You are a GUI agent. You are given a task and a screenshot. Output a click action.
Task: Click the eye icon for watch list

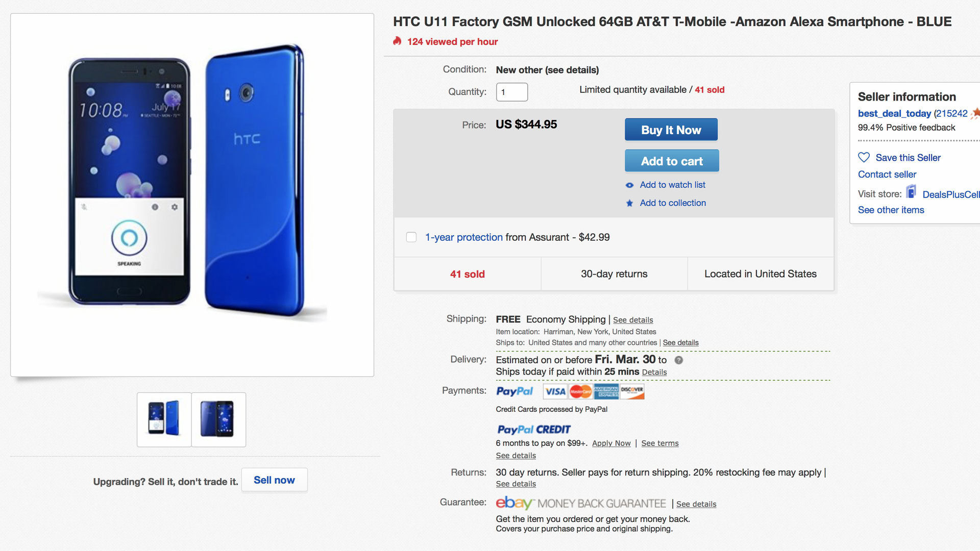coord(630,185)
